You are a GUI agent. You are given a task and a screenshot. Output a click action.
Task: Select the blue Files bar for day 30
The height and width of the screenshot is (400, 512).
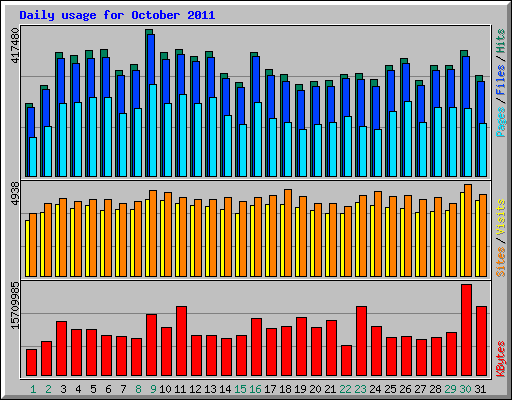tap(466, 82)
